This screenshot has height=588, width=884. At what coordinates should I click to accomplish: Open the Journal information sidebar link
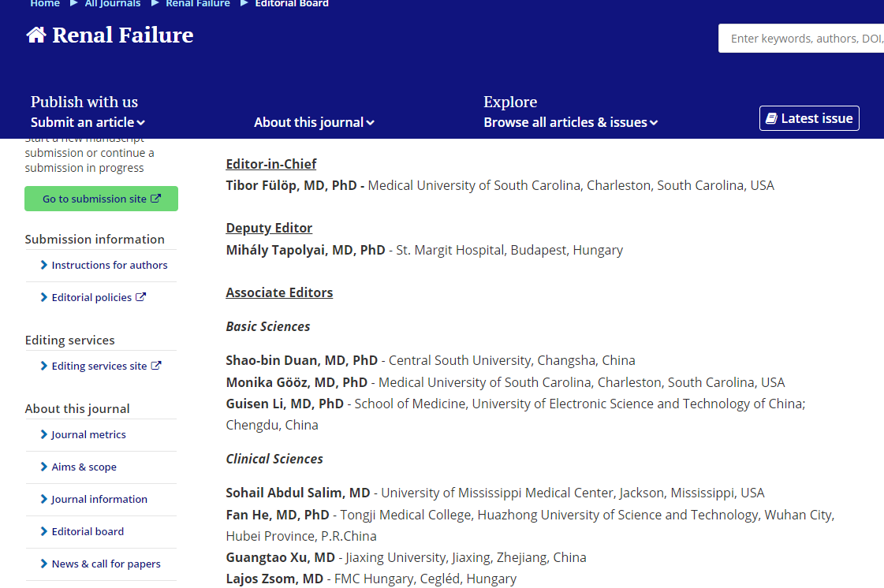coord(99,499)
